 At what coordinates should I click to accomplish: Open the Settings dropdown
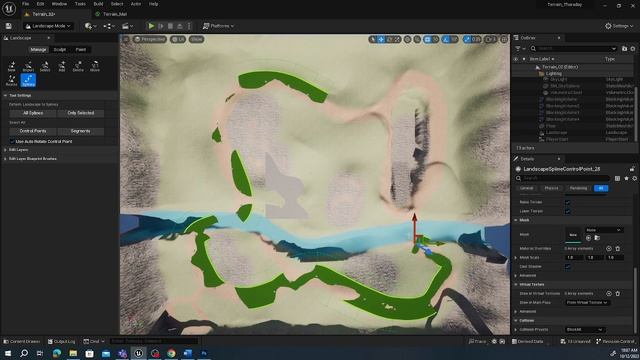[619, 26]
